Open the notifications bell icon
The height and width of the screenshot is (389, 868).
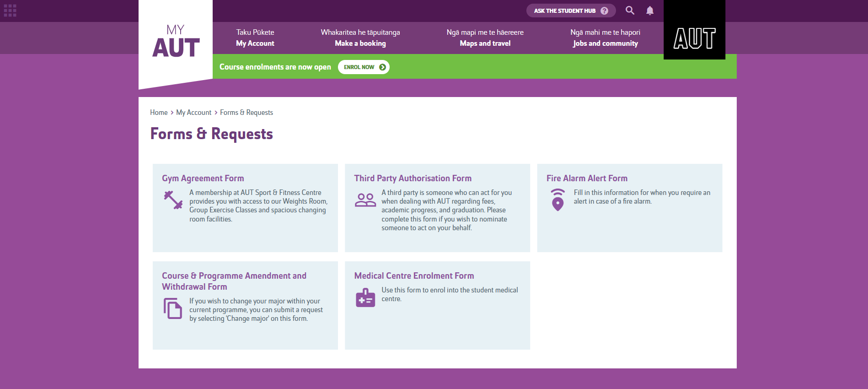(650, 11)
